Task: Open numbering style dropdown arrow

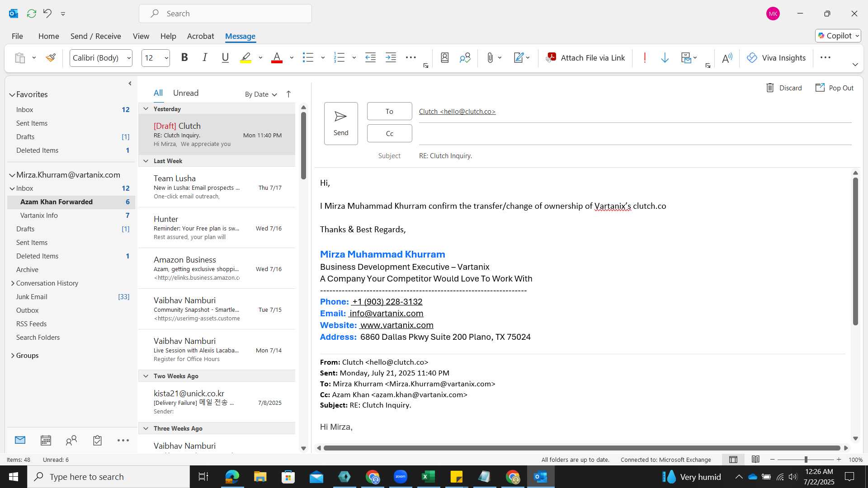Action: 354,58
